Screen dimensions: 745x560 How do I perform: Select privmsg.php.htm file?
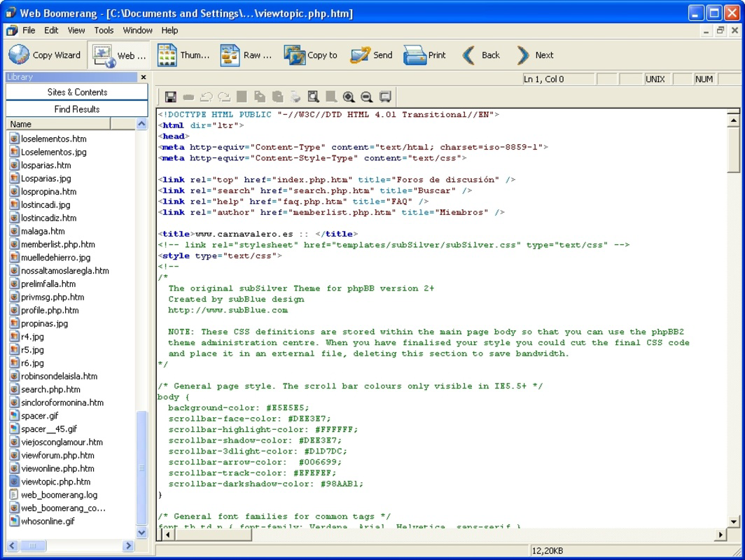(x=47, y=297)
